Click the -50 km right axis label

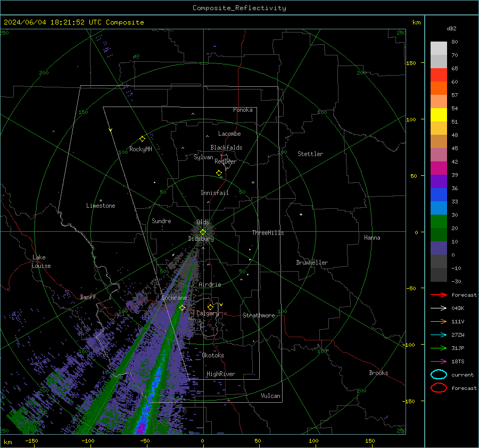point(411,288)
